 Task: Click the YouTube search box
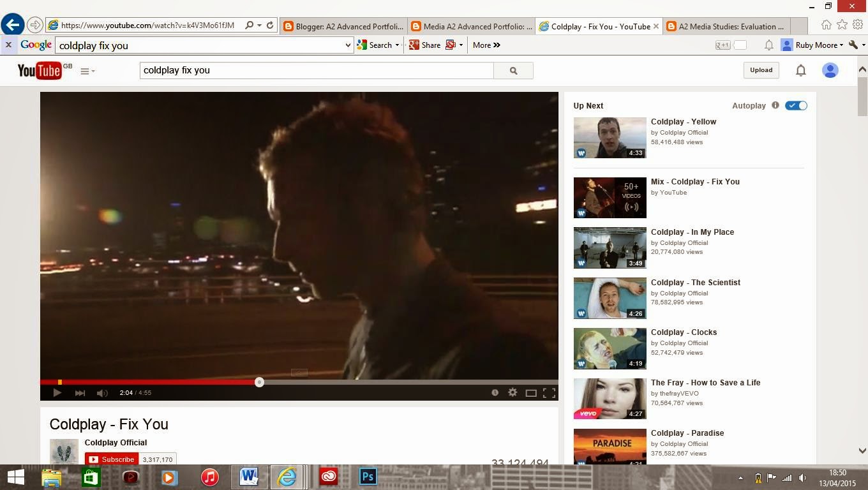click(317, 70)
